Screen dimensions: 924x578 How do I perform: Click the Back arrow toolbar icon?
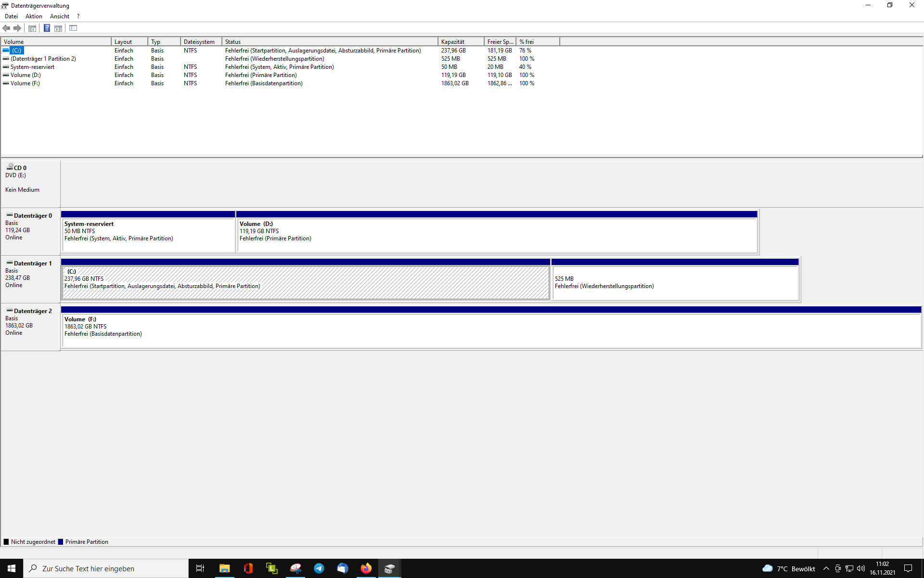pyautogui.click(x=6, y=28)
